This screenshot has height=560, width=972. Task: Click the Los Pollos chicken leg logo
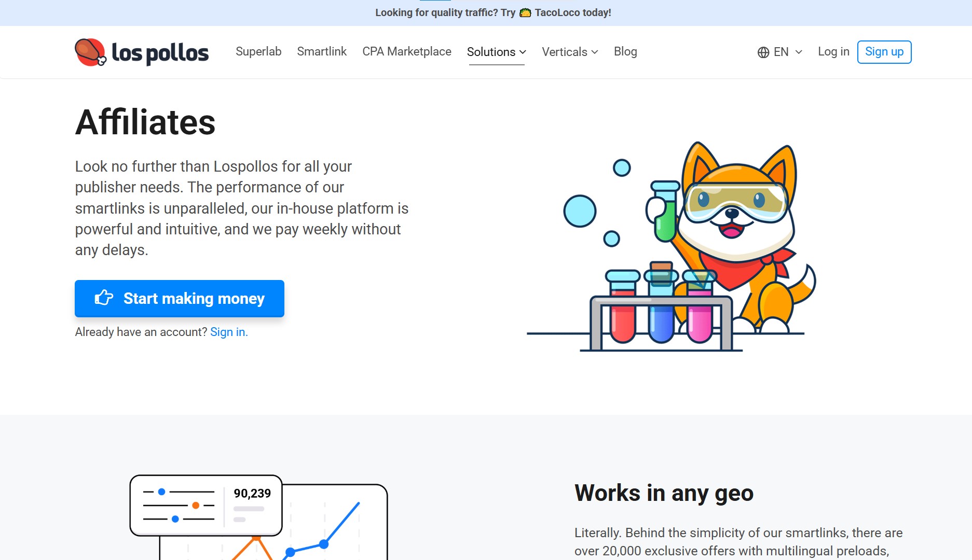click(x=90, y=52)
